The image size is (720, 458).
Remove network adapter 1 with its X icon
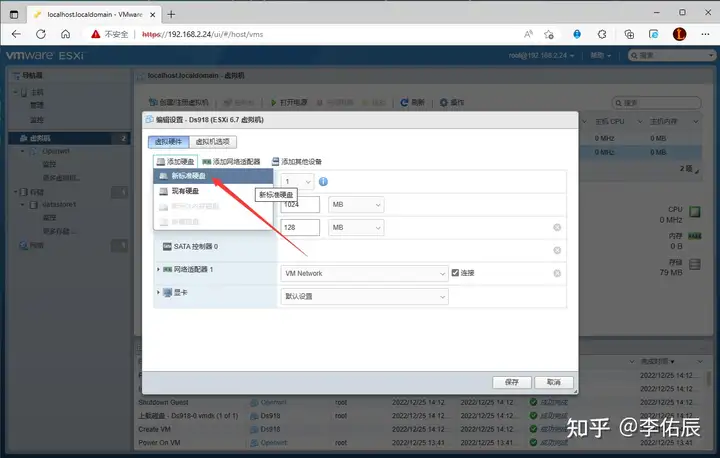pos(557,273)
